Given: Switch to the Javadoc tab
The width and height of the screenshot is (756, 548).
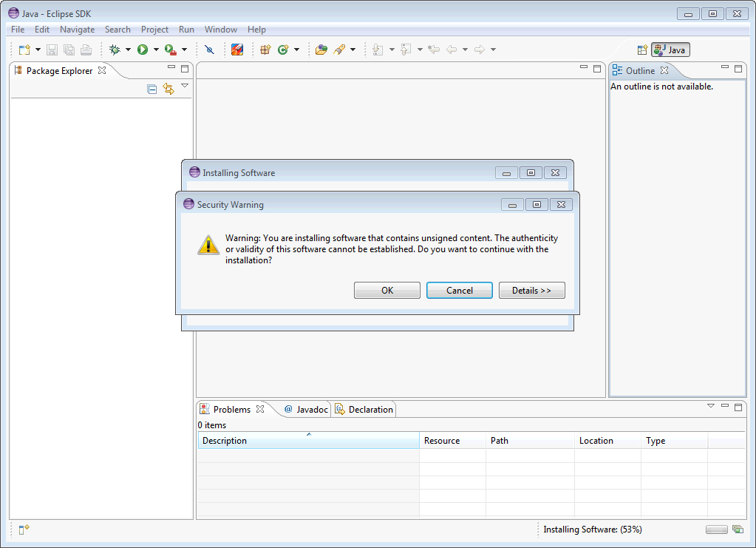Looking at the screenshot, I should pos(306,410).
